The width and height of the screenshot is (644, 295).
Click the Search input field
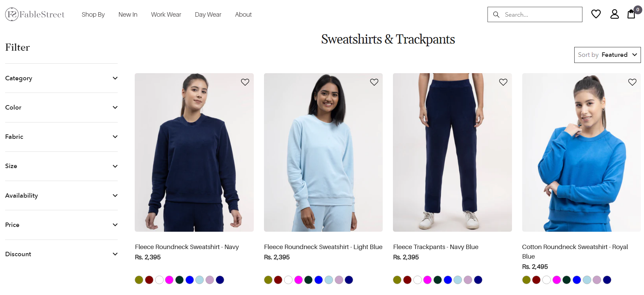535,15
